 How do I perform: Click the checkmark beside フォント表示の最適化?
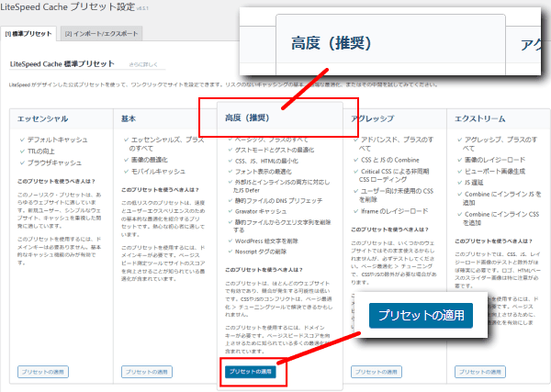tap(231, 170)
